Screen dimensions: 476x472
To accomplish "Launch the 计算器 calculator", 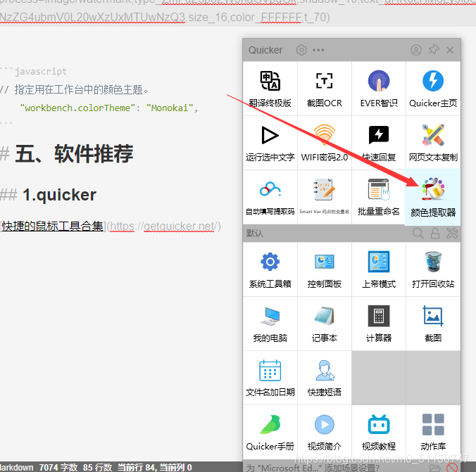I will tap(379, 324).
